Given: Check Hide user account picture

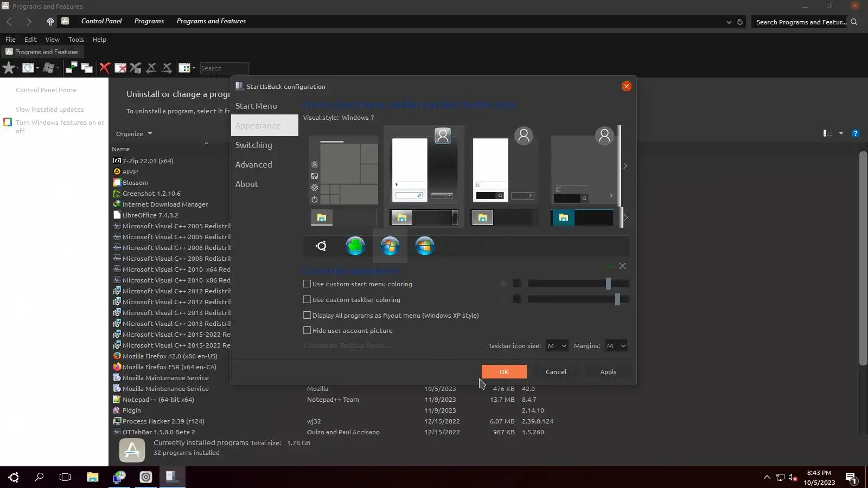Looking at the screenshot, I should [307, 330].
